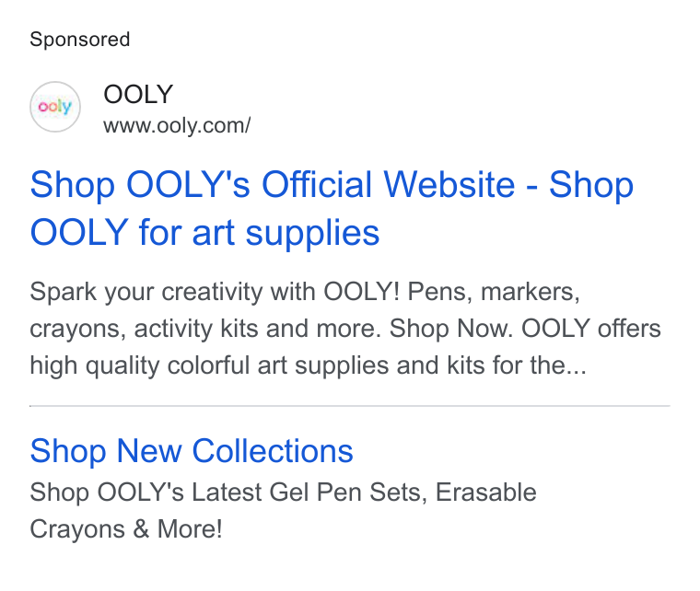Click "Pens, markers," in the description
Screen dimensions: 700x591
(x=494, y=292)
